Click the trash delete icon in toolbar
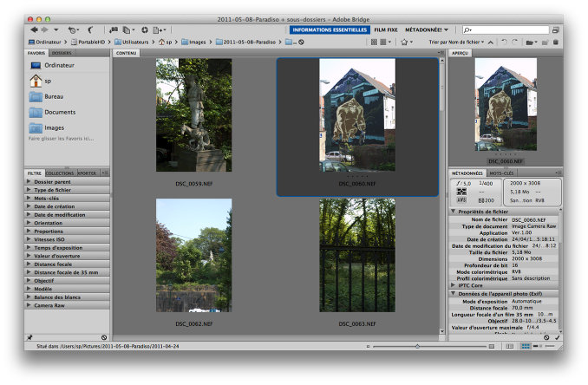 (557, 42)
